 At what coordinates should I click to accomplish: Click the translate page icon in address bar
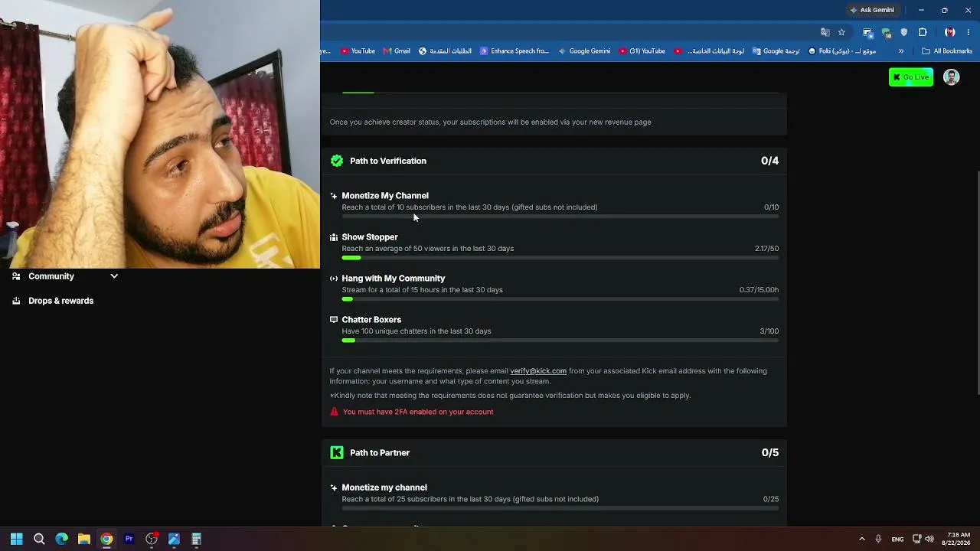pos(825,32)
